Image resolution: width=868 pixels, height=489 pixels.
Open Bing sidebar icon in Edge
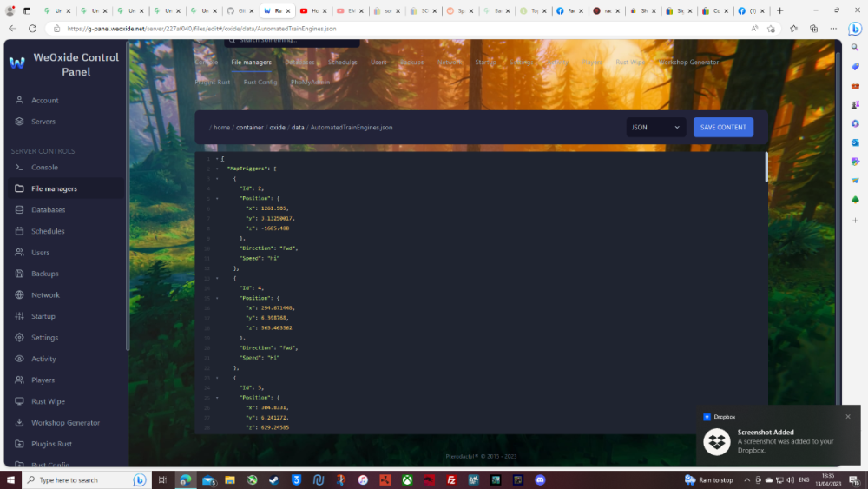[x=855, y=29]
